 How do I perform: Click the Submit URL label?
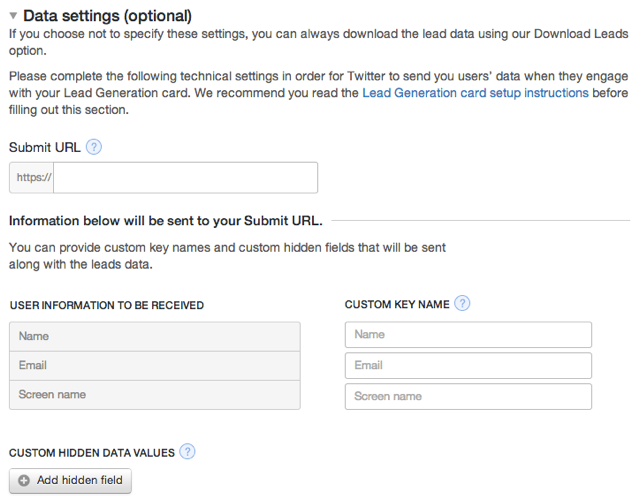click(x=44, y=147)
